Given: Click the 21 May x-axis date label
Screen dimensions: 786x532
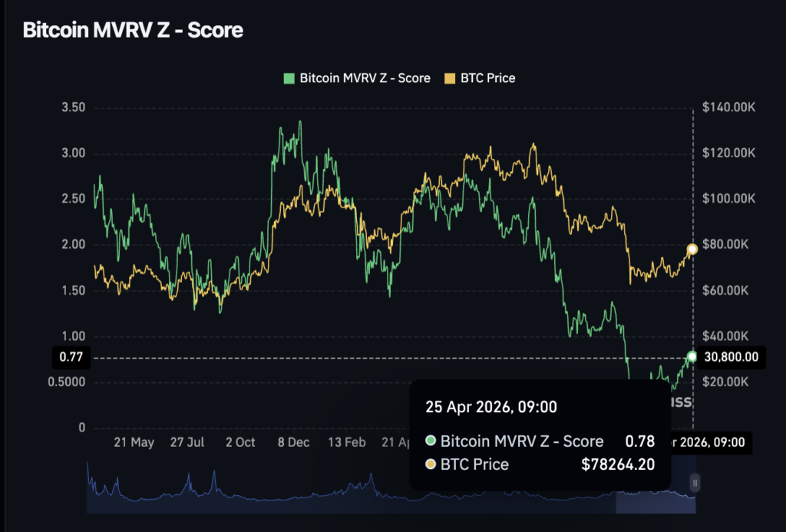Looking at the screenshot, I should tap(134, 443).
